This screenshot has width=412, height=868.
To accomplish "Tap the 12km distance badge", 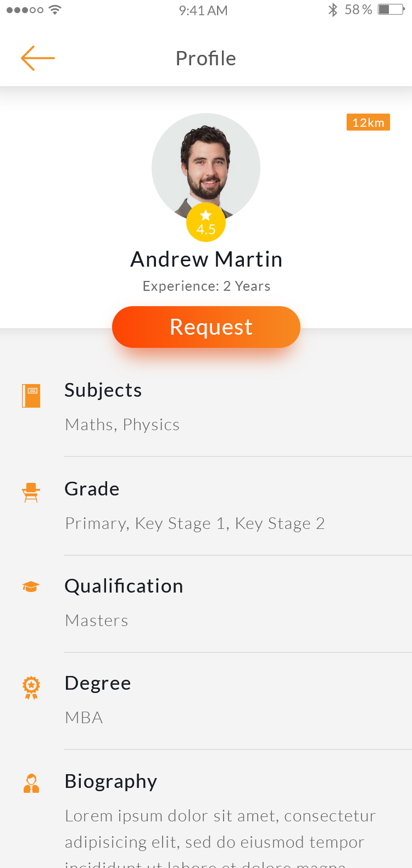I will [x=368, y=122].
